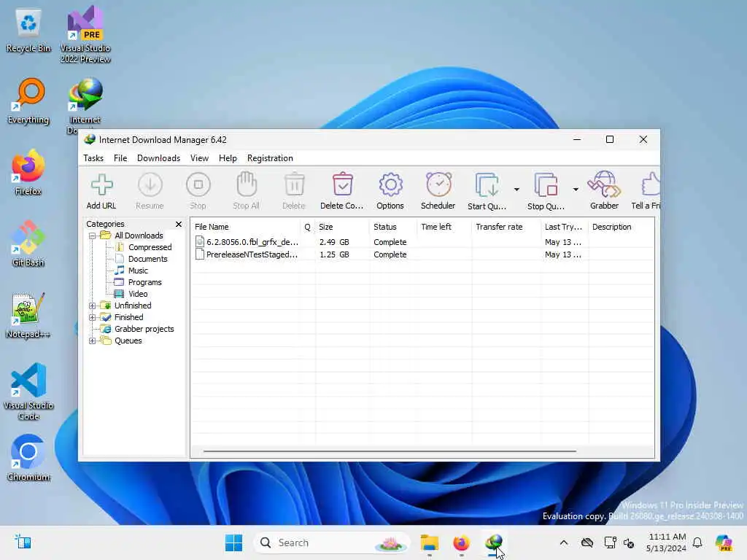Open the Downloads menu
This screenshot has width=747, height=560.
158,158
